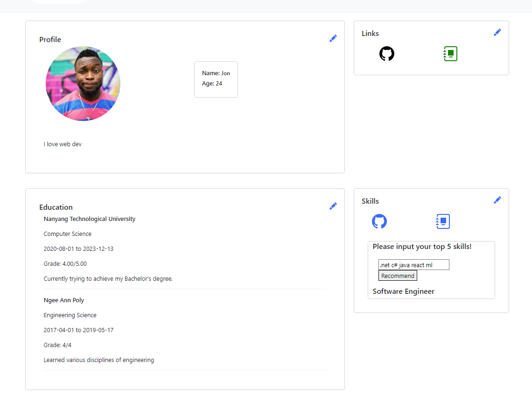Viewport: 532px width, 405px height.
Task: Click 'Nanyang Technological University' entry title
Action: tap(90, 219)
